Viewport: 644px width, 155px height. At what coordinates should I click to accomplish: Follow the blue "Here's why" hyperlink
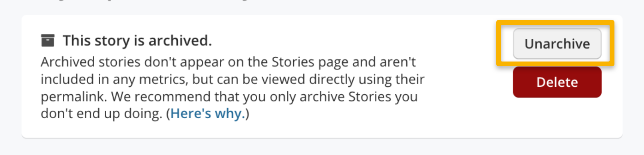click(208, 113)
